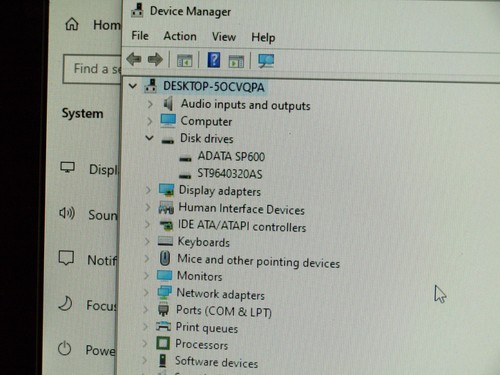Expand the Network adapters category

[146, 292]
